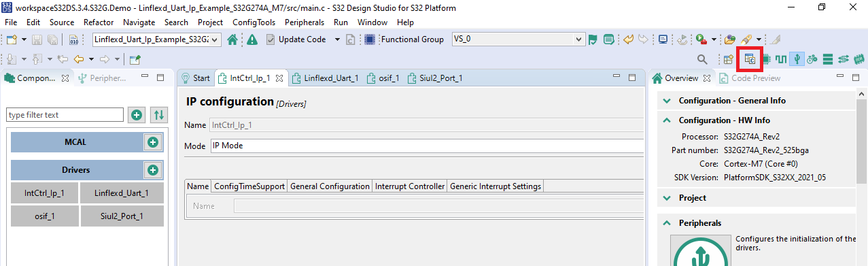Click the green flag functional group icon
This screenshot has height=266, width=868.
point(593,39)
